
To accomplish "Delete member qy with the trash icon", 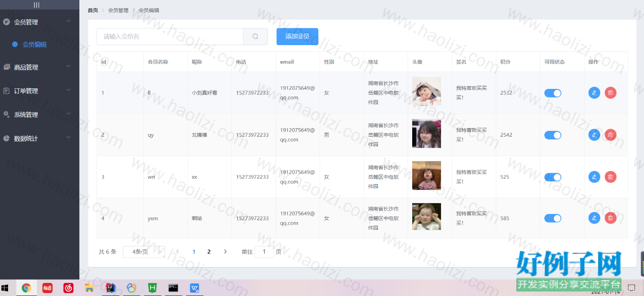I will tap(611, 134).
